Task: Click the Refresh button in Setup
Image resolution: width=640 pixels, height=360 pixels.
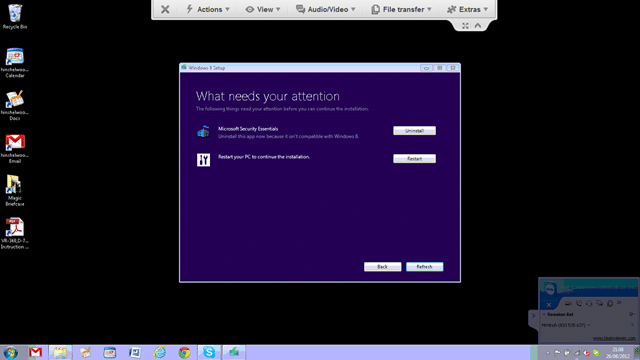Action: pos(424,267)
